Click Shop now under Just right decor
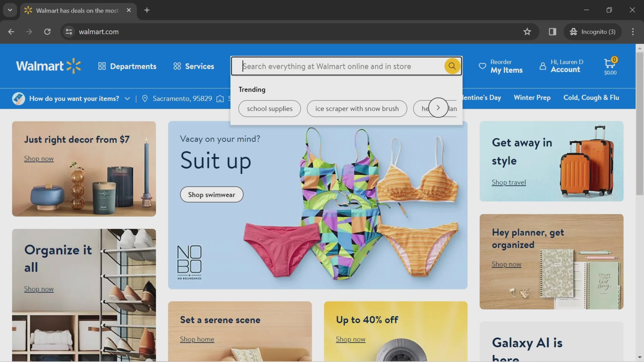This screenshot has width=644, height=362. [x=39, y=159]
